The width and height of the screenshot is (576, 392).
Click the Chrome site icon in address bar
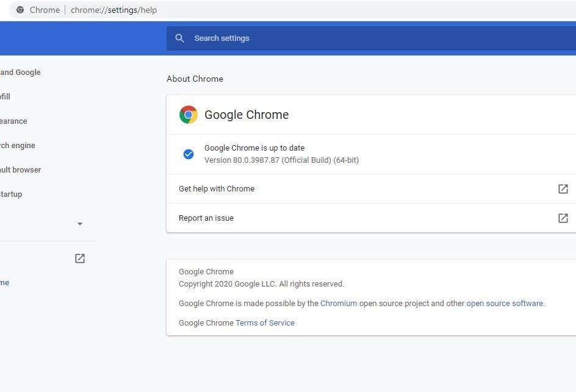[20, 10]
